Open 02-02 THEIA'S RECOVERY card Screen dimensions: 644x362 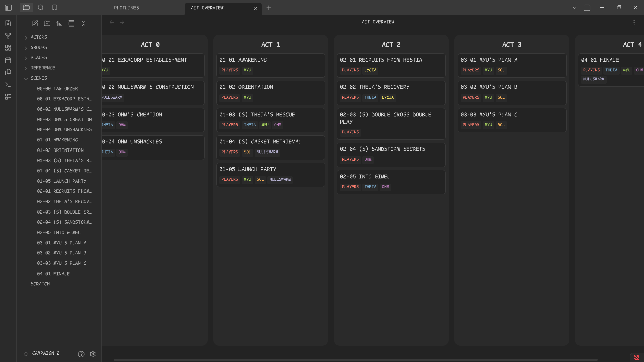pyautogui.click(x=391, y=93)
